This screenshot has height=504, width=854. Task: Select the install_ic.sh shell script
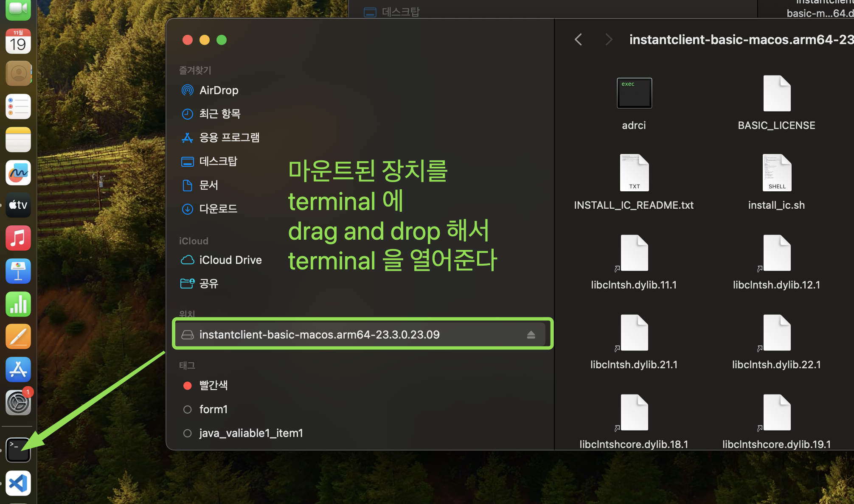pos(776,173)
